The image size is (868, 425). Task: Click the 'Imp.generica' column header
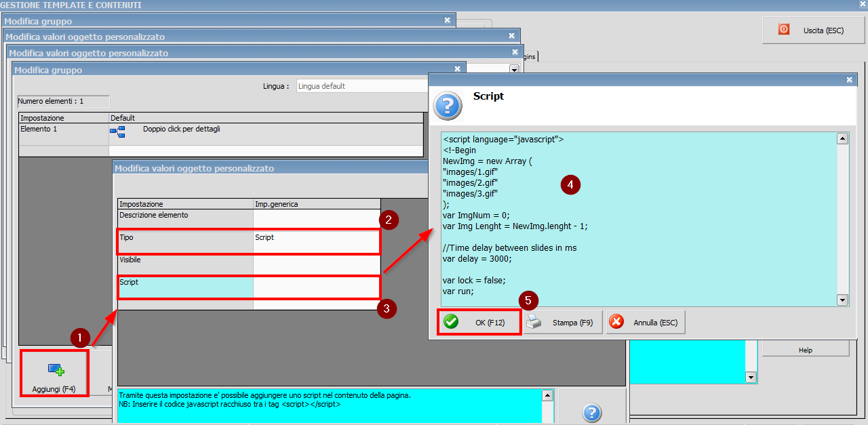tap(317, 203)
